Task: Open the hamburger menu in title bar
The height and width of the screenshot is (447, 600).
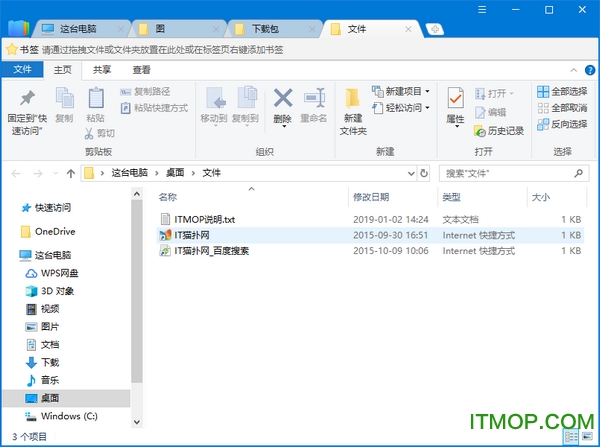Action: [482, 10]
